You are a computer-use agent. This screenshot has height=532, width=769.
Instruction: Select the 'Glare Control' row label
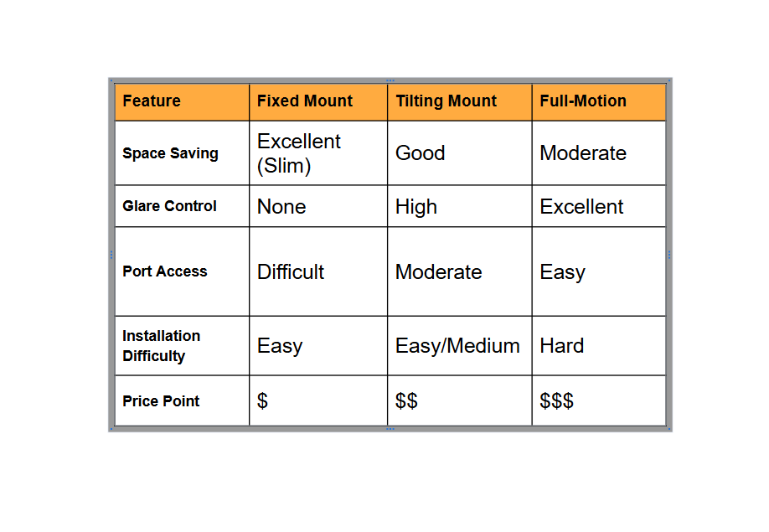pos(182,206)
